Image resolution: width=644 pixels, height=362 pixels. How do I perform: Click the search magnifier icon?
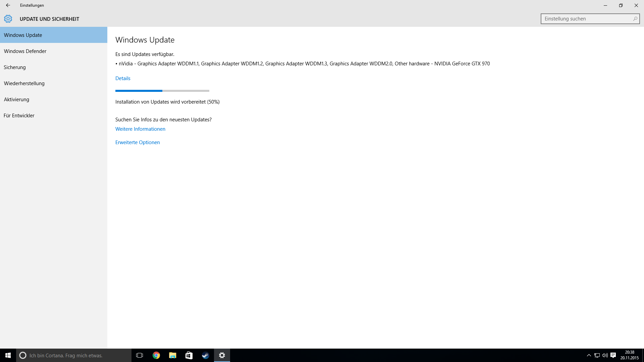(635, 19)
